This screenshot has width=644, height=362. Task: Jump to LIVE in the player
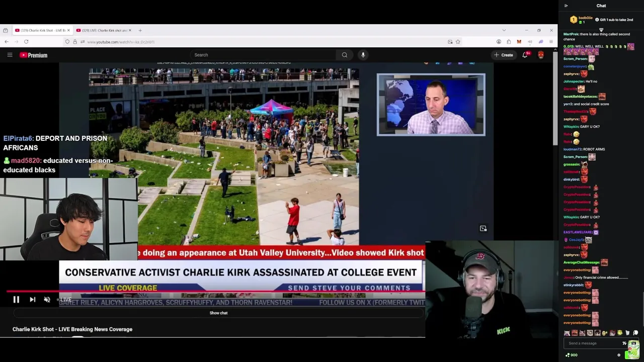click(x=65, y=300)
